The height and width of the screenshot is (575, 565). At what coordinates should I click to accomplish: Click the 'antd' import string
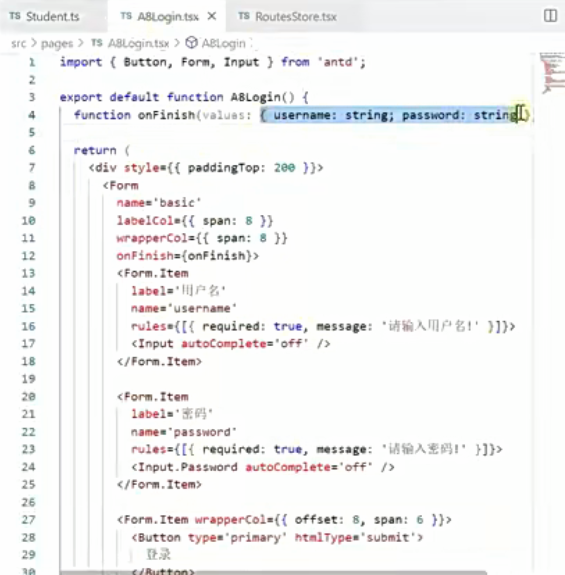pos(338,62)
